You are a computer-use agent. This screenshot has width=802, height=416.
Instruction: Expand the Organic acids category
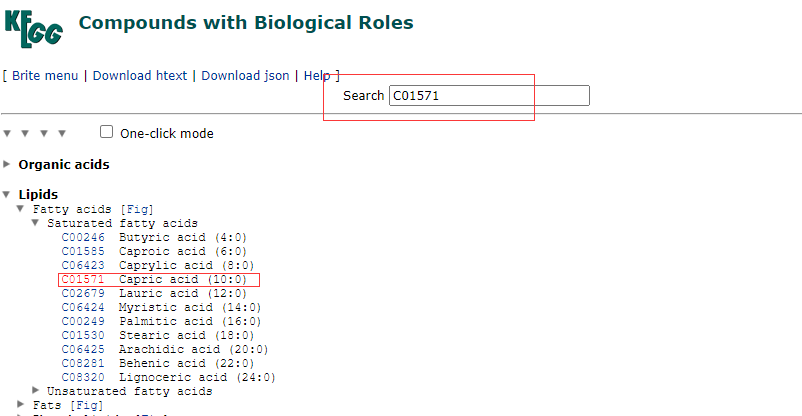(x=8, y=164)
